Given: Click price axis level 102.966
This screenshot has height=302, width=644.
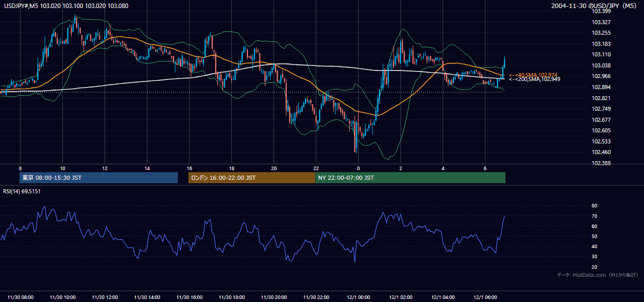Looking at the screenshot, I should pos(601,76).
